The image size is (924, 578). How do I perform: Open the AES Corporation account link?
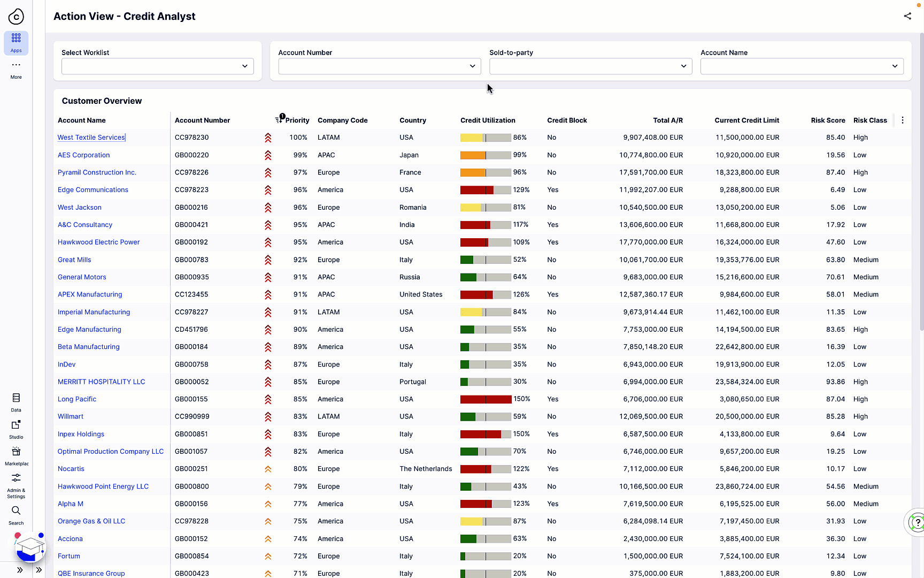click(83, 155)
